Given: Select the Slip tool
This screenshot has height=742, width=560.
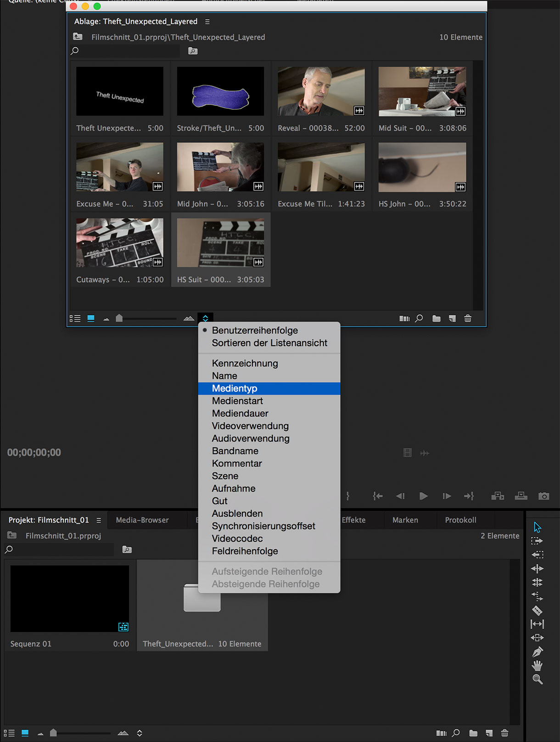Looking at the screenshot, I should [537, 624].
